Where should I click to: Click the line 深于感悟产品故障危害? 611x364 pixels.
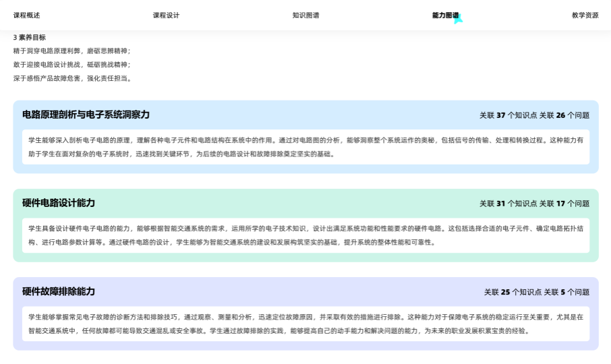71,78
